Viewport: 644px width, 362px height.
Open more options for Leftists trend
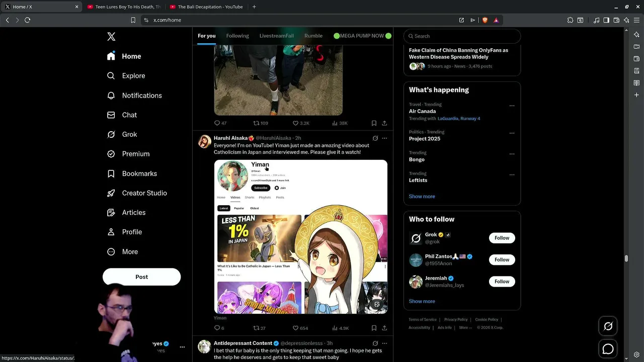[512, 174]
